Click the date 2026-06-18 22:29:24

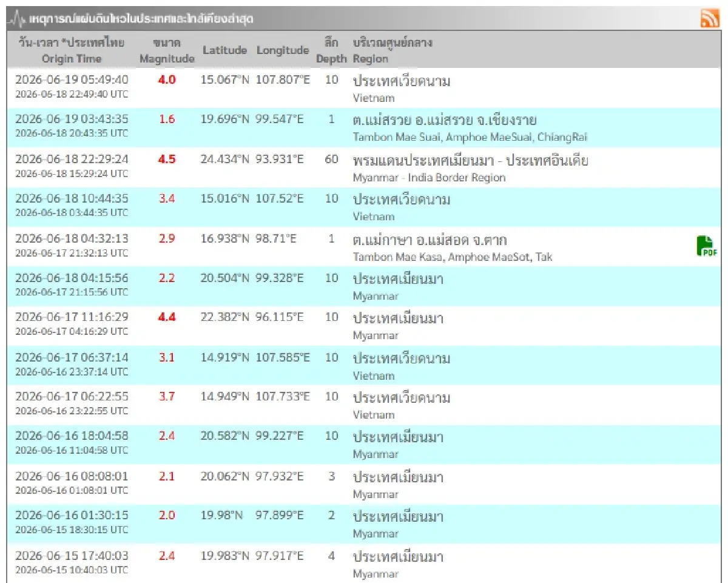coord(72,160)
